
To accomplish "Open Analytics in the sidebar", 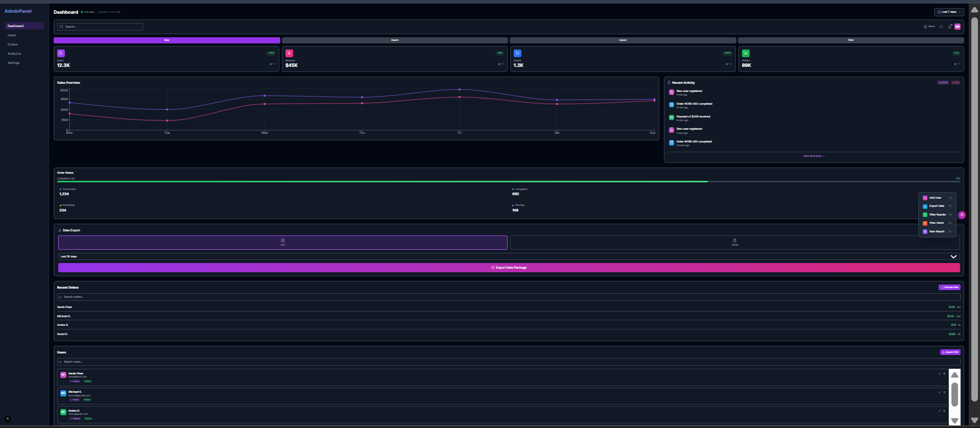I will 14,54.
